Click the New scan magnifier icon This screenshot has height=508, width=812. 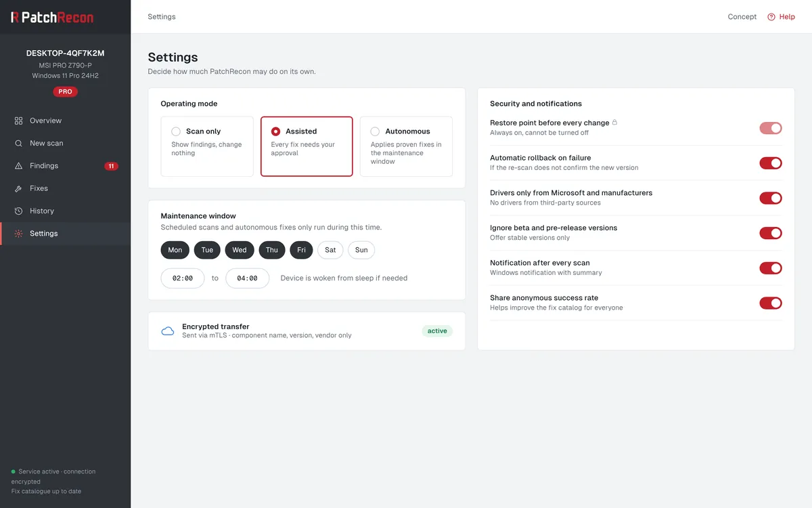pos(18,143)
